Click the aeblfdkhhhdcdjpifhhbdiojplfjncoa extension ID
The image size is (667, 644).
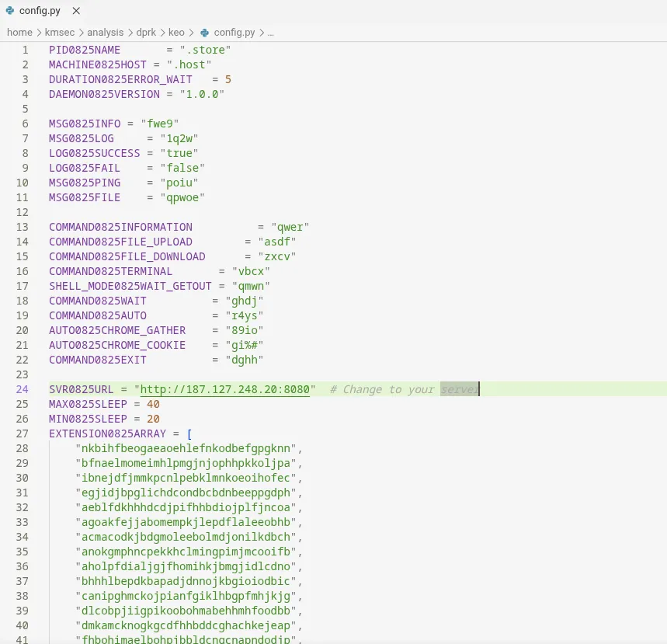point(186,507)
